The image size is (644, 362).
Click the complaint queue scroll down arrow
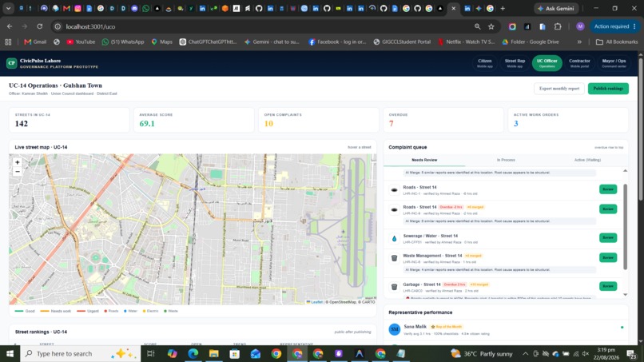pyautogui.click(x=625, y=295)
